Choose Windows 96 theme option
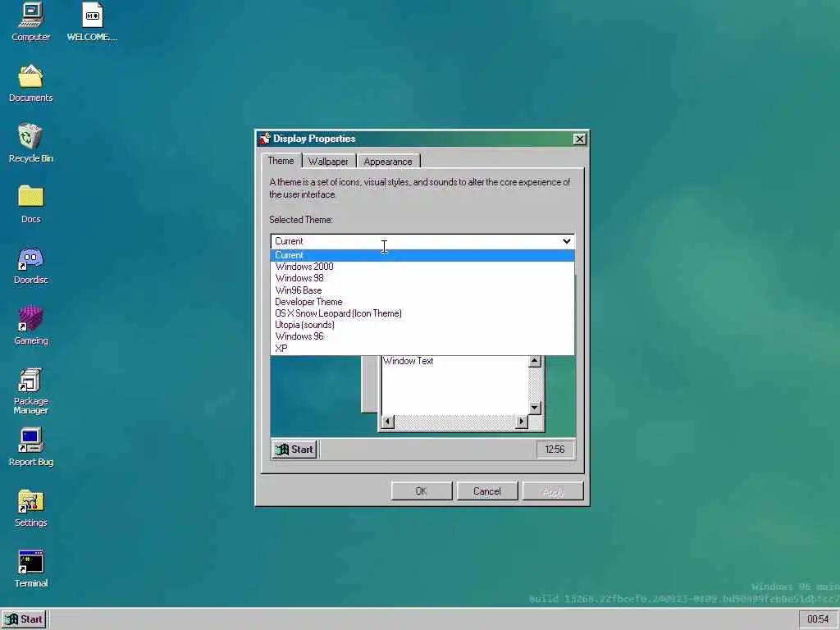Viewport: 840px width, 630px height. (x=422, y=336)
